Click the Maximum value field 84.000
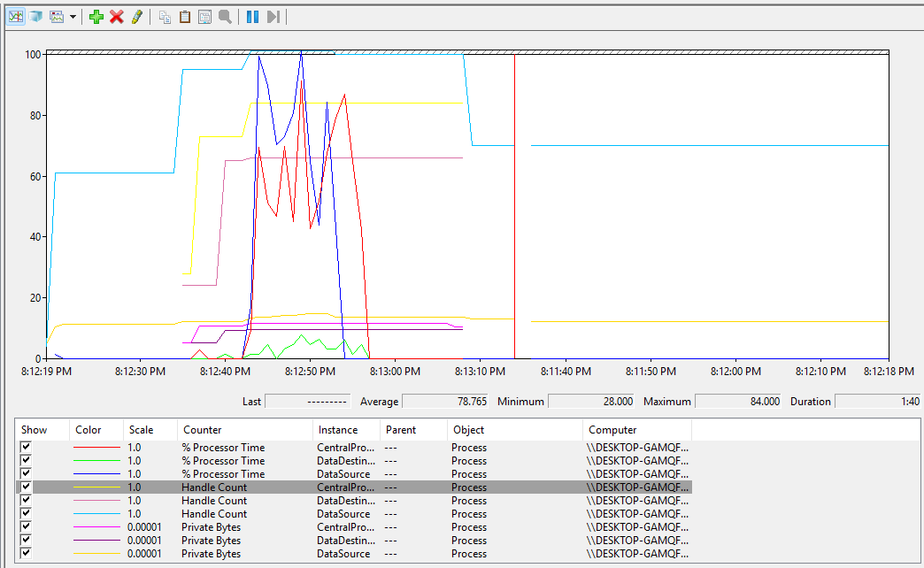This screenshot has width=924, height=568. 738,402
